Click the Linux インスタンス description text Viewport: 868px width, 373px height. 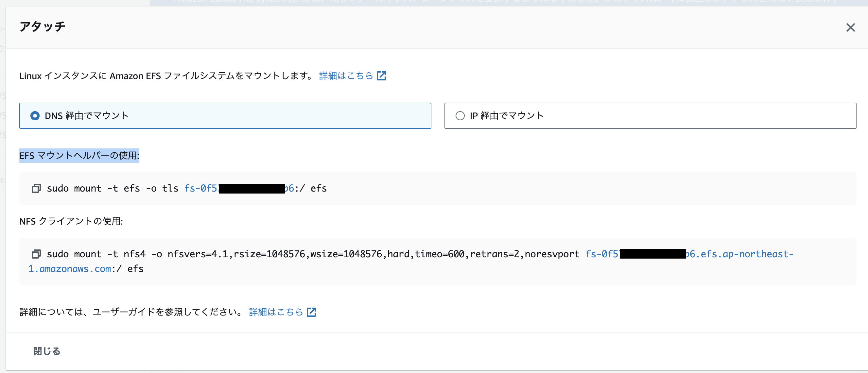pyautogui.click(x=166, y=76)
